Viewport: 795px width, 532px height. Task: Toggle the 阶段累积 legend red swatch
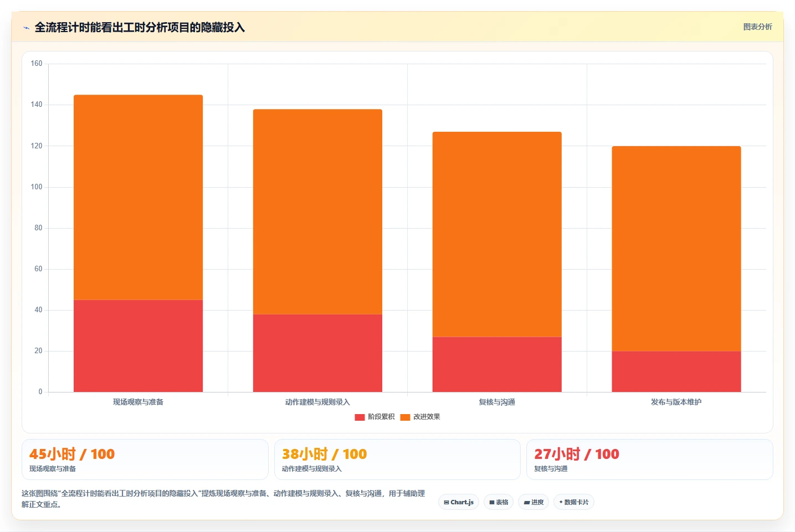[x=360, y=417]
